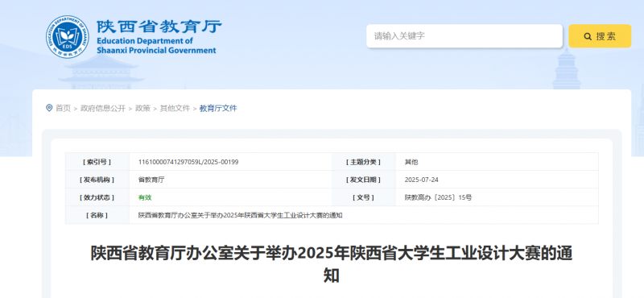The image size is (644, 298).
Task: Open 其他文件 breadcrumb link
Action: (175, 108)
